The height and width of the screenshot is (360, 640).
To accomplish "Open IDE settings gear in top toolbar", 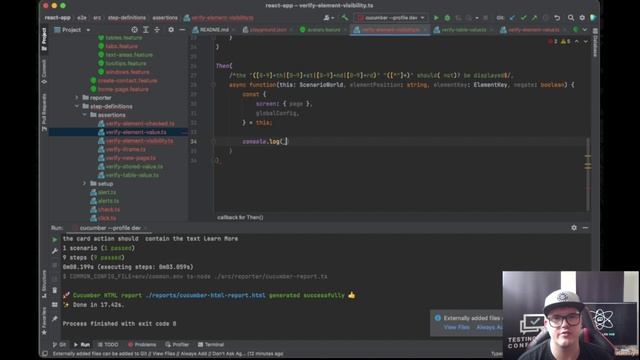I will pos(582,18).
